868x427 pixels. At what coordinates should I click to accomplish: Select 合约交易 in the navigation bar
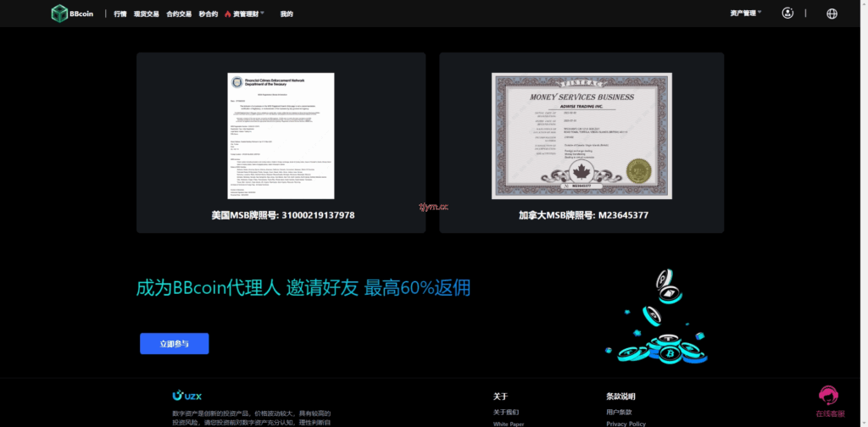[179, 14]
